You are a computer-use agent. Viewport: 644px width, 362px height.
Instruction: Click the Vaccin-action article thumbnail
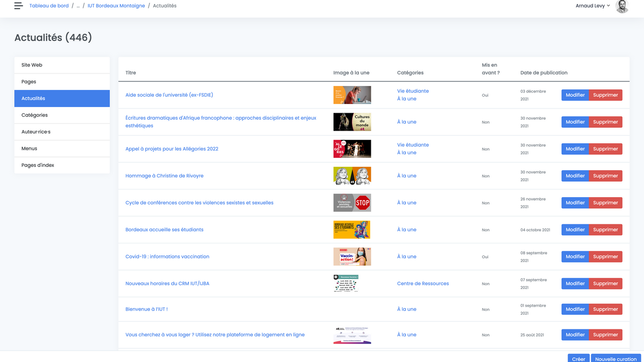click(x=352, y=256)
